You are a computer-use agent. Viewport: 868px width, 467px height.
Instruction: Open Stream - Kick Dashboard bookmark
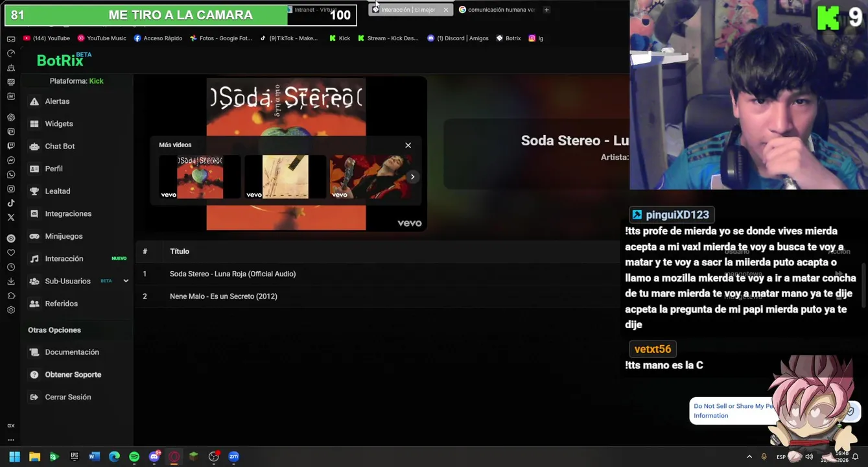tap(388, 38)
